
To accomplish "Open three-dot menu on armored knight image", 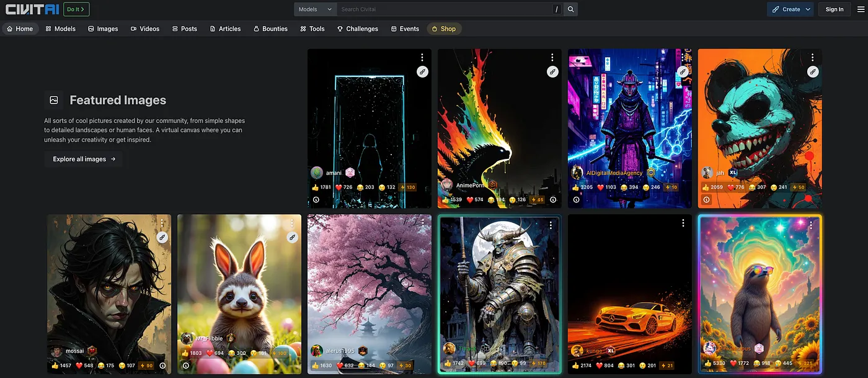I will [550, 226].
